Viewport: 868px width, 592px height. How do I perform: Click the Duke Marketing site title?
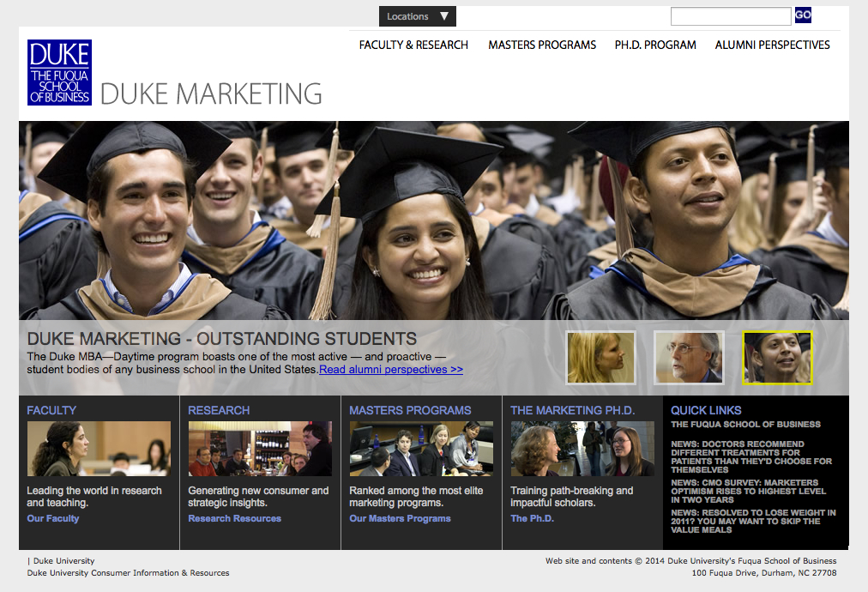211,94
